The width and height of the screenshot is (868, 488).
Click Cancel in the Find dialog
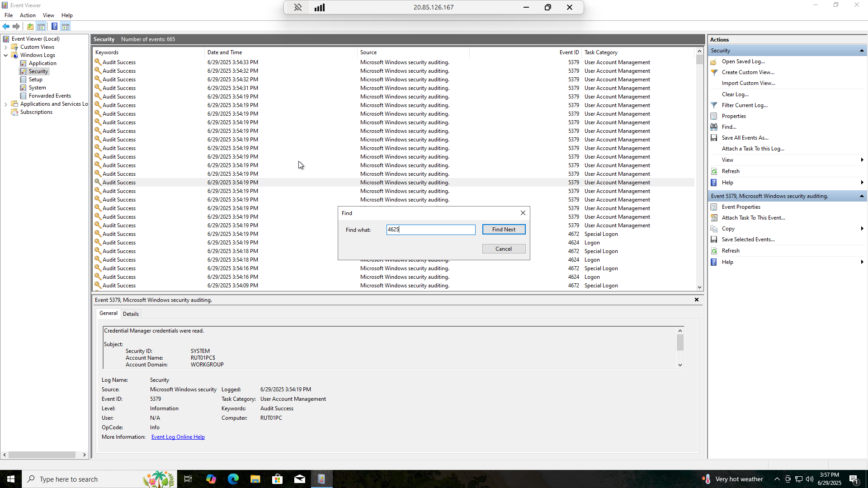click(x=504, y=249)
